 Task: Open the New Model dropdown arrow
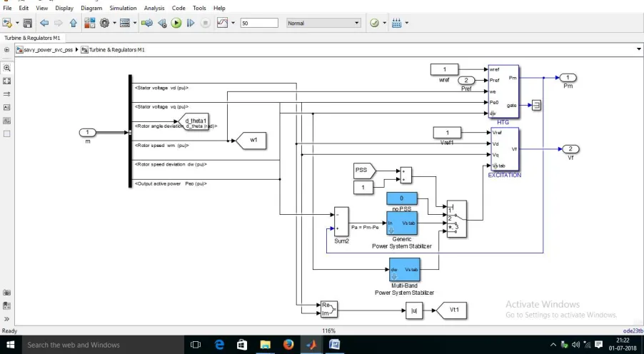click(x=17, y=23)
